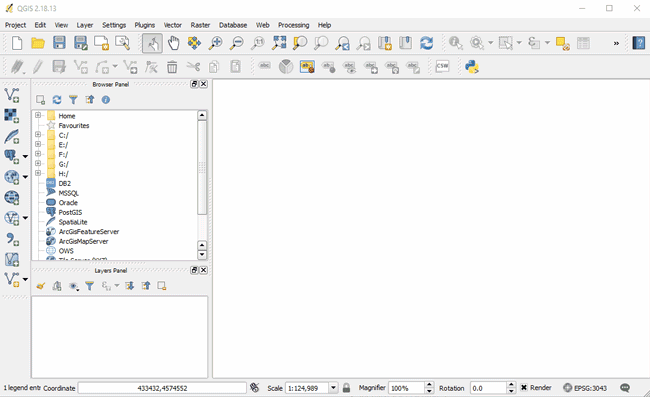Activate the Zoom Out magnifier tool
The height and width of the screenshot is (397, 650).
(237, 43)
